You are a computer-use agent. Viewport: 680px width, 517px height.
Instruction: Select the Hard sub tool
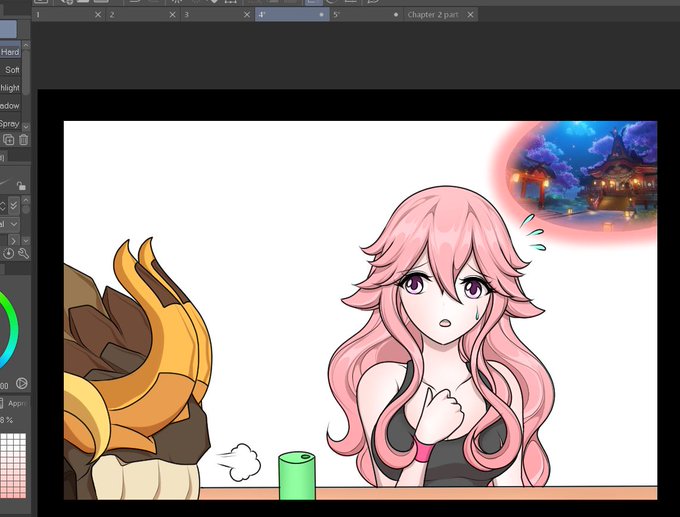point(10,52)
